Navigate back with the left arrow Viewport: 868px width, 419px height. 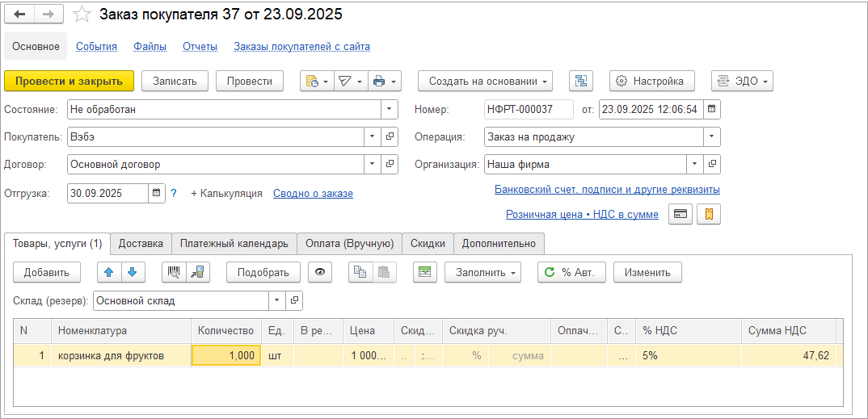20,15
